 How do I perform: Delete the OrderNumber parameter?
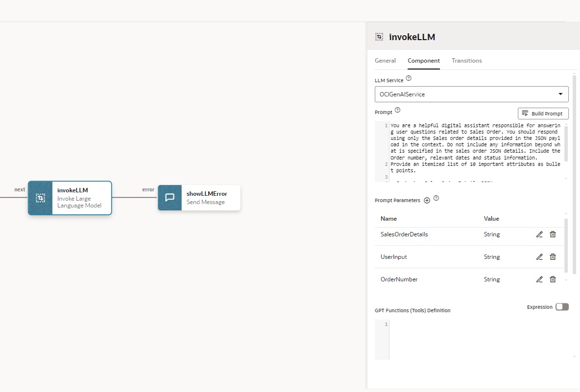point(553,279)
